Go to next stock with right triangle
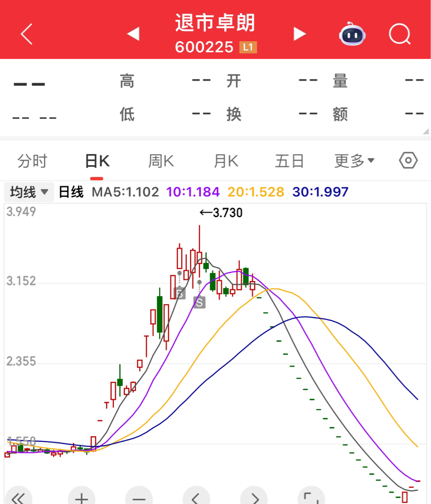 299,34
